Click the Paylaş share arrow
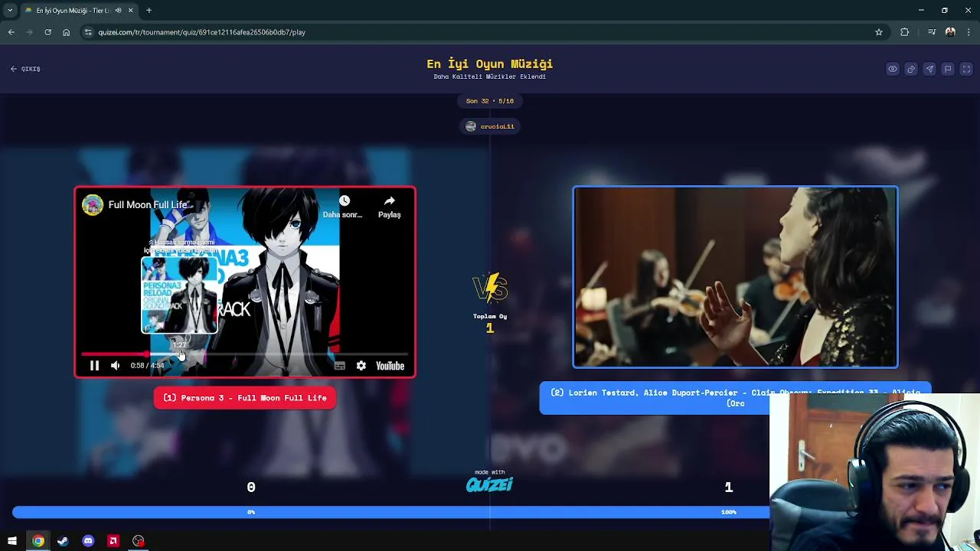 (x=389, y=201)
